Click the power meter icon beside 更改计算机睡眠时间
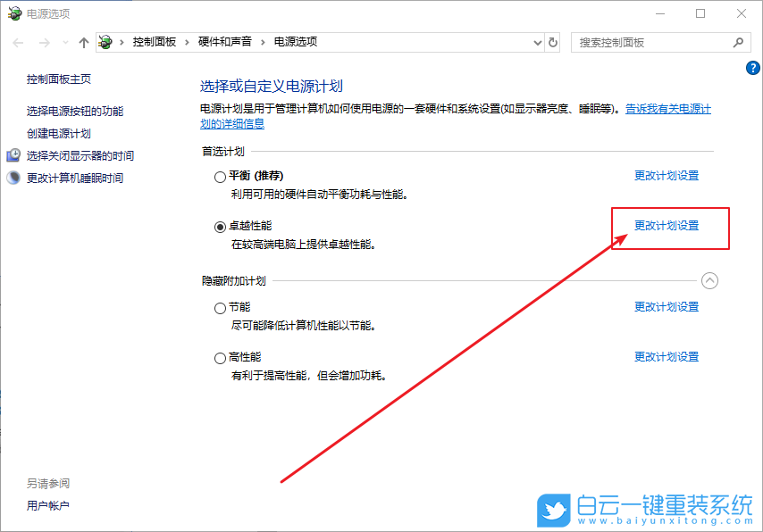The width and height of the screenshot is (763, 532). click(x=13, y=177)
